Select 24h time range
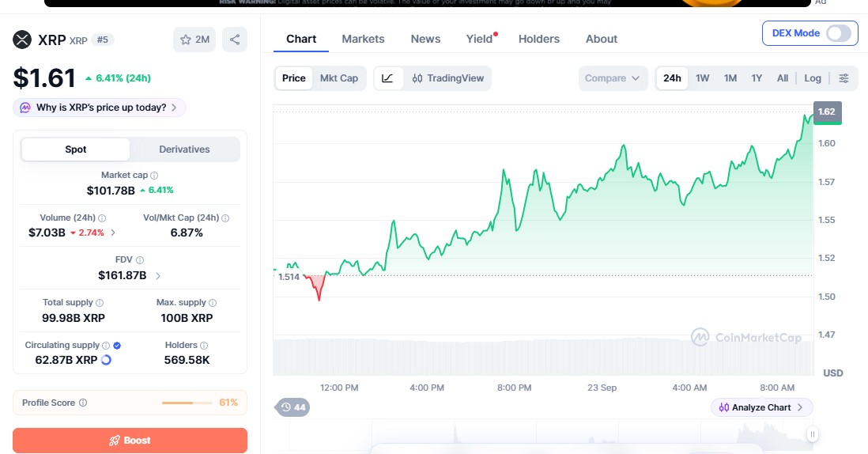Image resolution: width=868 pixels, height=454 pixels. 672,78
